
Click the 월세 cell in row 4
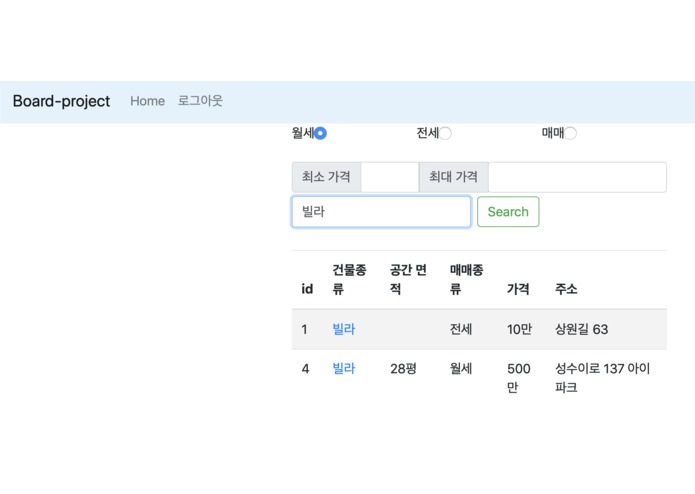(x=461, y=369)
